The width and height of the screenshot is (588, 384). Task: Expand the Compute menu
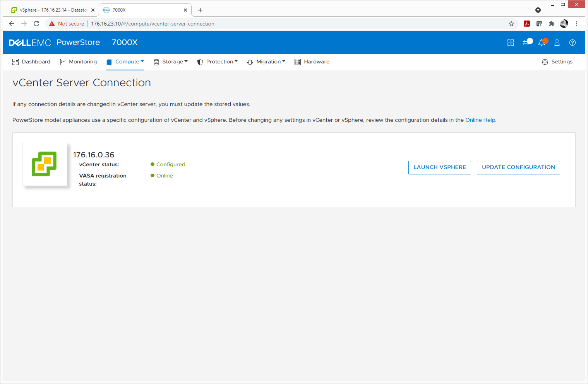(x=125, y=62)
